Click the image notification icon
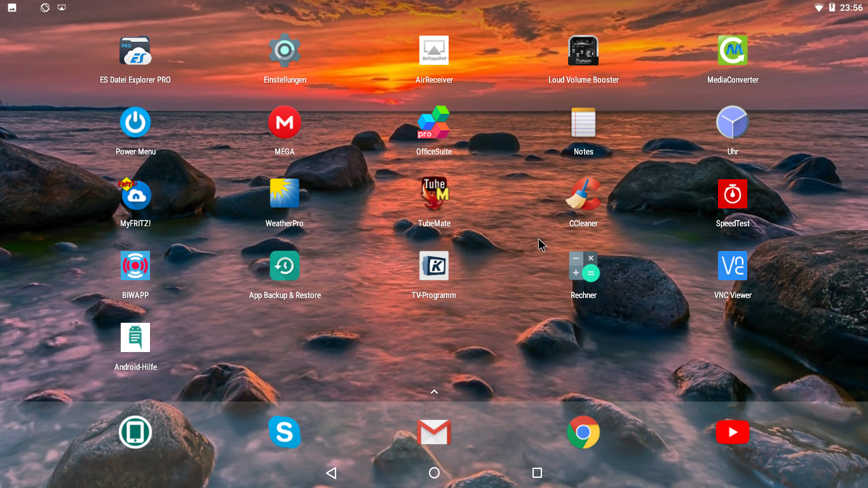This screenshot has width=868, height=488. [x=12, y=8]
